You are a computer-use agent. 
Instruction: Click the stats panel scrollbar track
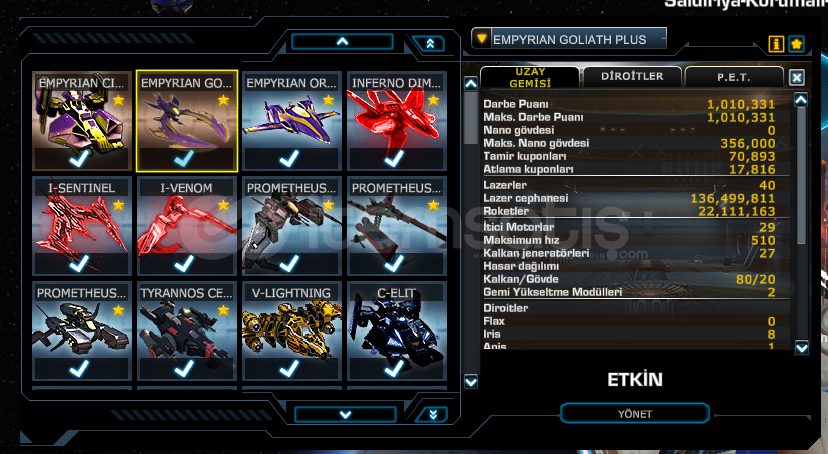point(801,224)
